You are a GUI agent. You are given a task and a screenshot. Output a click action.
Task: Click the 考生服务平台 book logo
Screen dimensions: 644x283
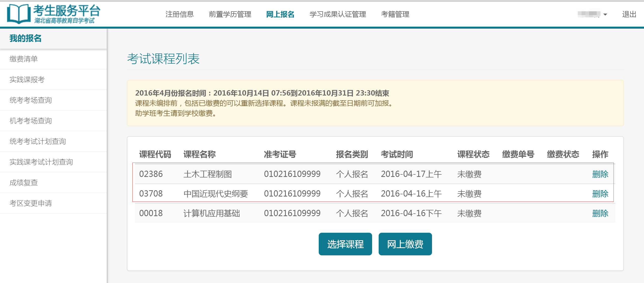19,14
